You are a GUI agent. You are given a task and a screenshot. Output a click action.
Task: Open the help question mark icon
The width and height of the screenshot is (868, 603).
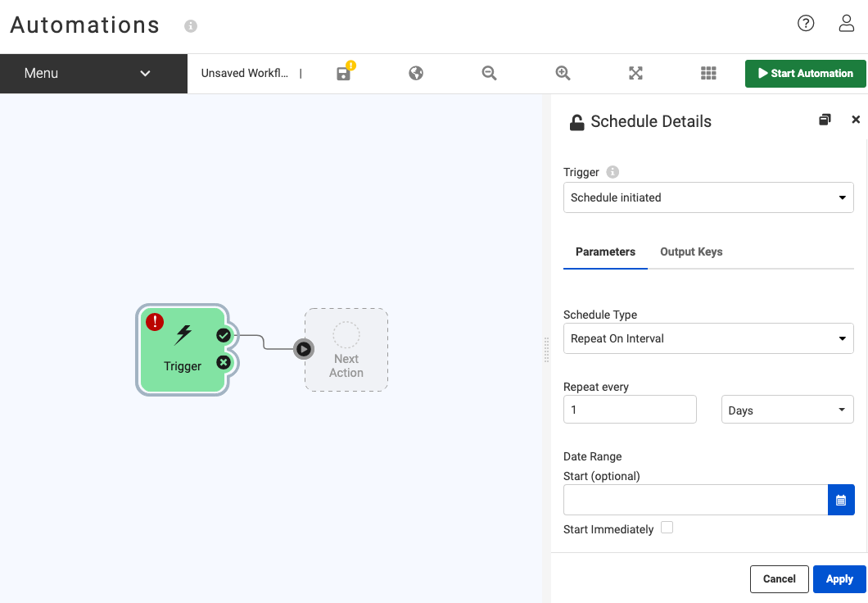click(x=806, y=24)
